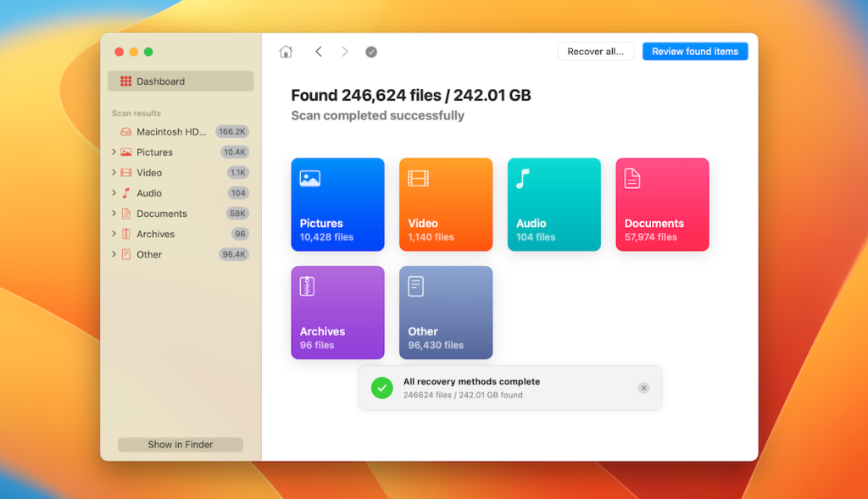Select Archives in the sidebar list

click(181, 234)
